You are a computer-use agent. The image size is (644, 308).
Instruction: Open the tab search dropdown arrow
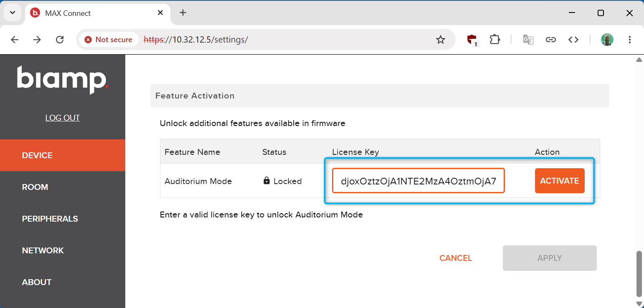point(13,13)
